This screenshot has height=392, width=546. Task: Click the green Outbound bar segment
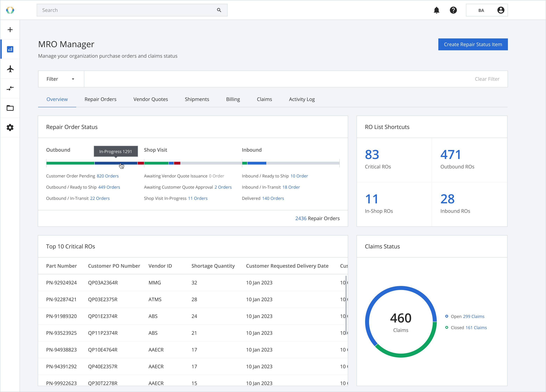(x=70, y=163)
